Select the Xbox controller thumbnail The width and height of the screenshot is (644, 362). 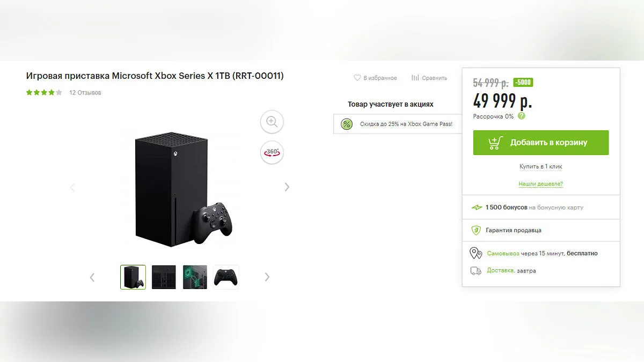click(226, 277)
